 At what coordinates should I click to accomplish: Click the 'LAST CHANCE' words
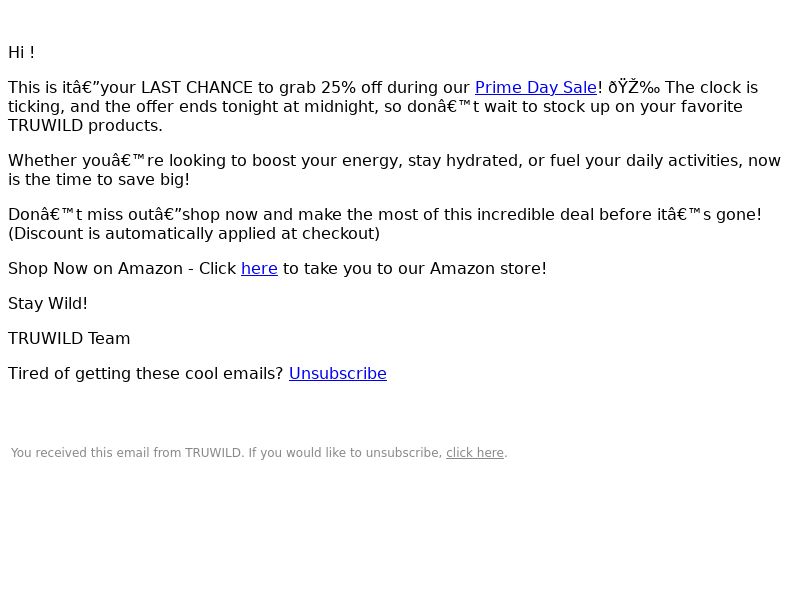point(196,88)
